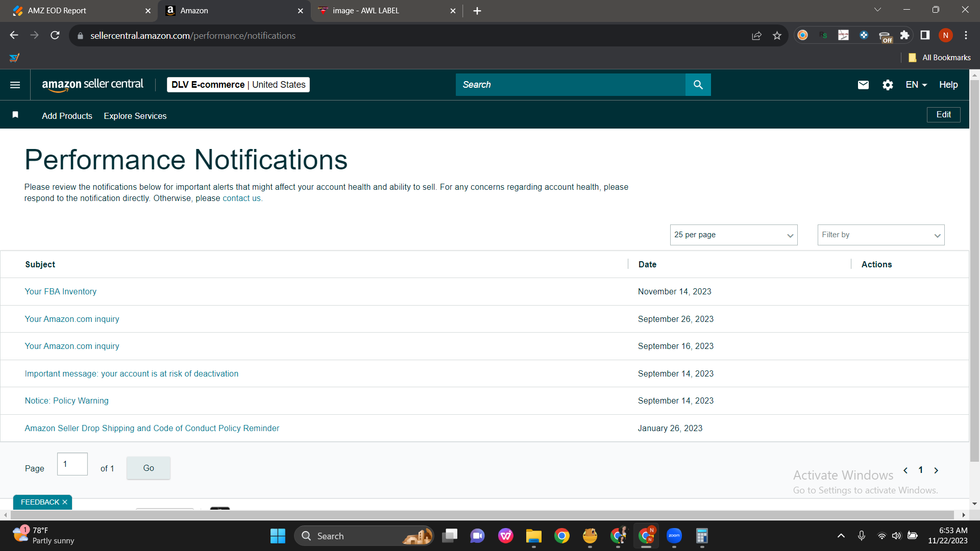
Task: Open Add Products menu item
Action: point(67,116)
